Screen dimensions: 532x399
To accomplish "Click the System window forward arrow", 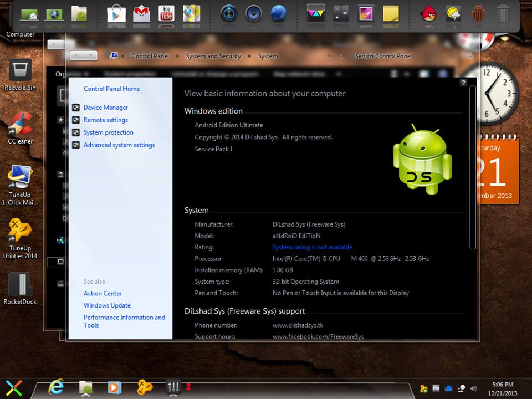I will [x=90, y=55].
